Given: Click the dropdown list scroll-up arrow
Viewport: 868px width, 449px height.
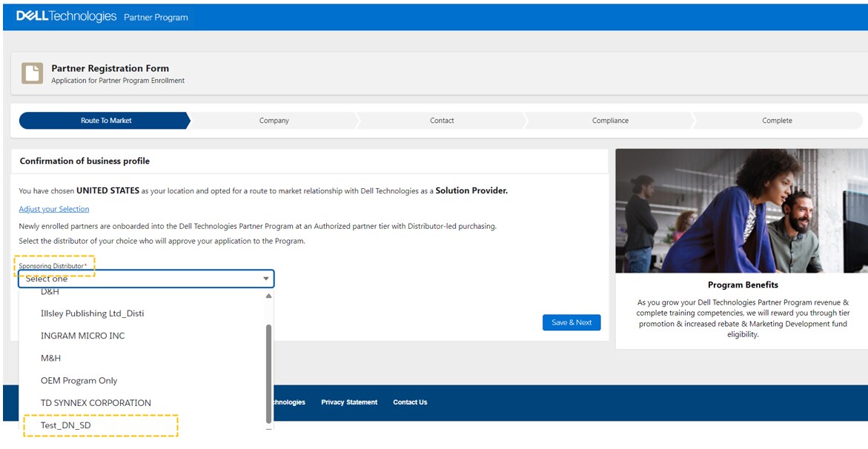Looking at the screenshot, I should [268, 296].
